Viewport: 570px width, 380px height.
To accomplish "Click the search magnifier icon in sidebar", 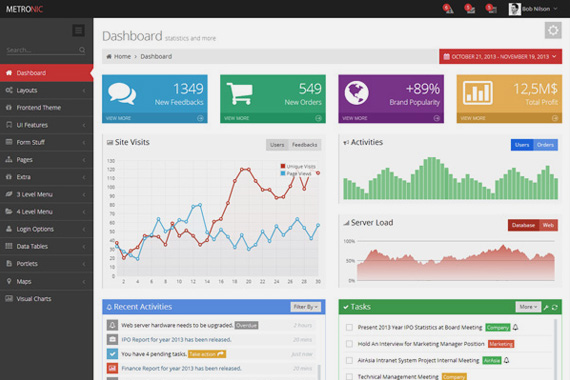I will [x=82, y=50].
